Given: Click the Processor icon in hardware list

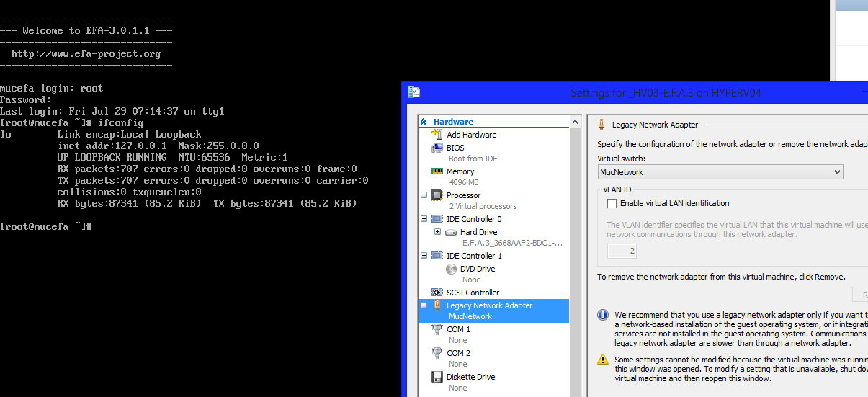Looking at the screenshot, I should pyautogui.click(x=437, y=195).
